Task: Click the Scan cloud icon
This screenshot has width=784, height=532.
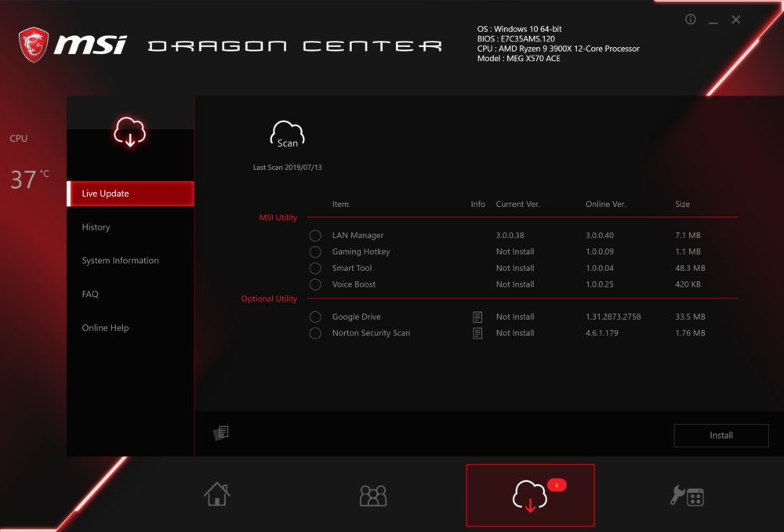Action: 288,134
